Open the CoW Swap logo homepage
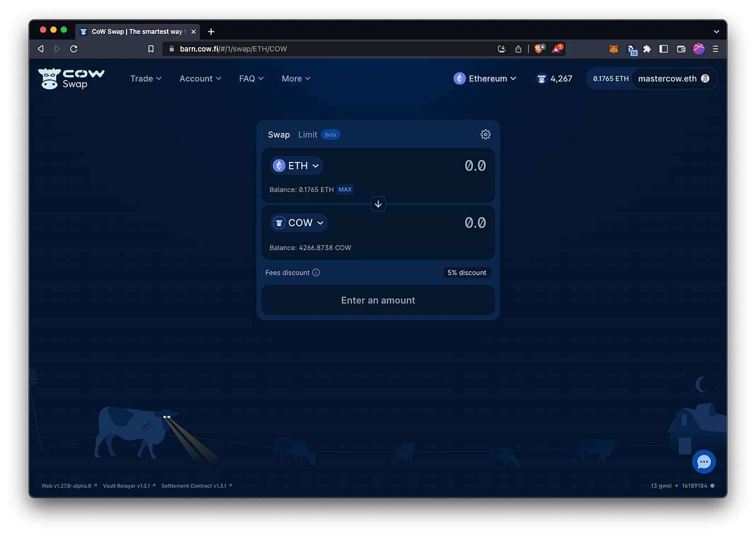Viewport: 756px width, 536px height. coord(71,78)
